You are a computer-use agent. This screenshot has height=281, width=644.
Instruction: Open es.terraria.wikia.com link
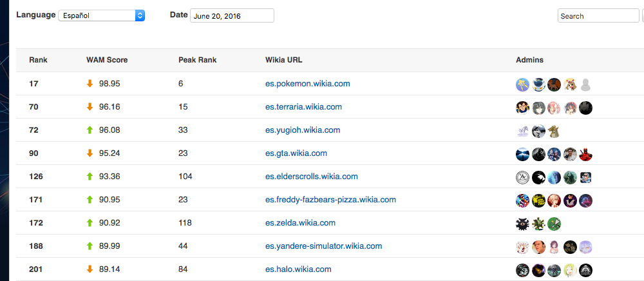(x=303, y=107)
